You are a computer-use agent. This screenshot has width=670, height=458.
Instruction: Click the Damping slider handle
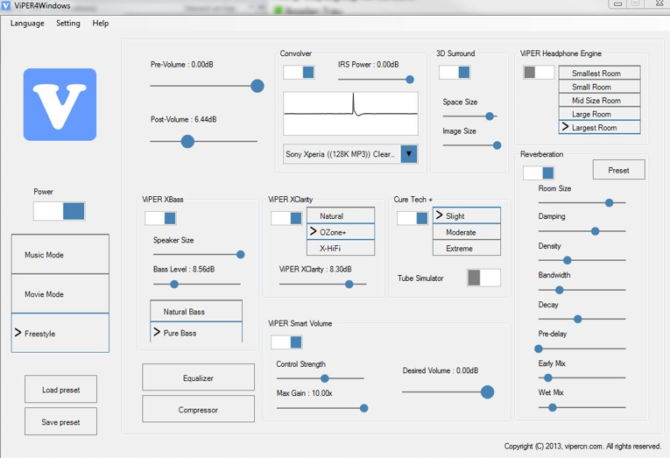pos(595,231)
